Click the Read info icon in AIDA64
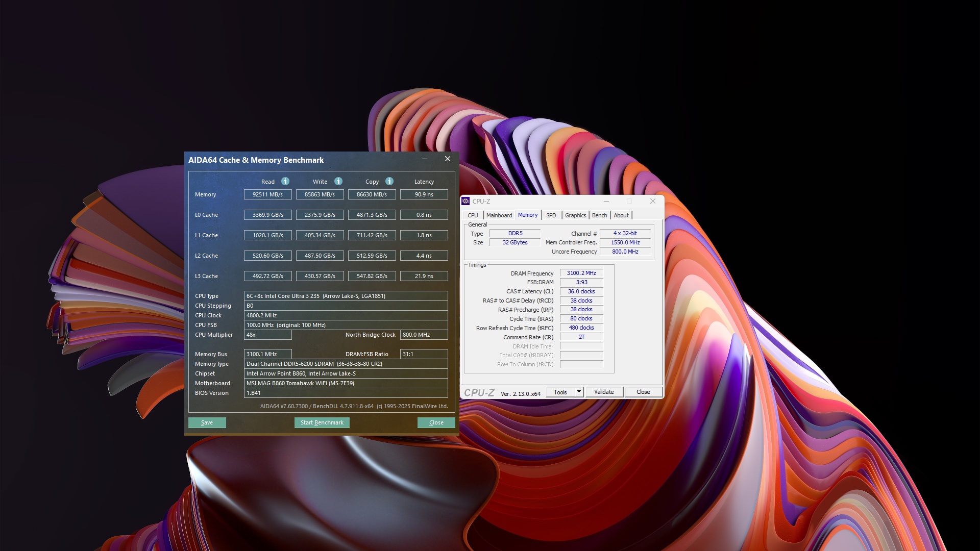Image resolution: width=980 pixels, height=551 pixels. [x=285, y=181]
